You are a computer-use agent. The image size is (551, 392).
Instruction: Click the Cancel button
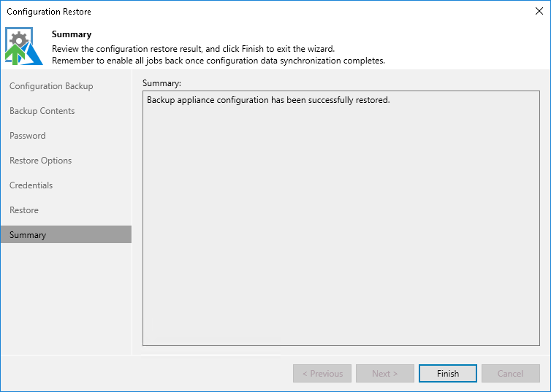tap(511, 374)
